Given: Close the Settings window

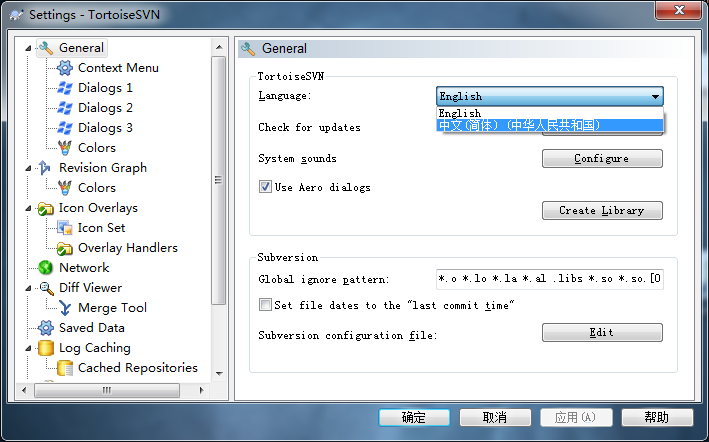Looking at the screenshot, I should [678, 10].
